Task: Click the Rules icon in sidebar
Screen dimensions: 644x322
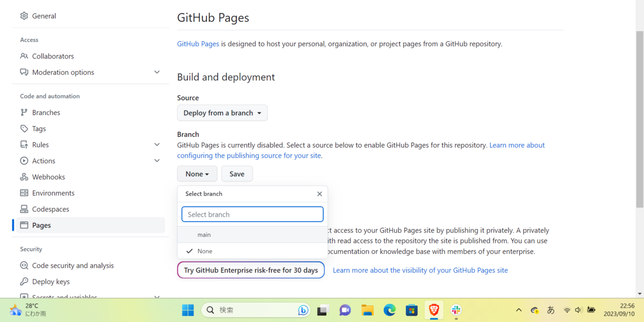Action: (x=24, y=144)
